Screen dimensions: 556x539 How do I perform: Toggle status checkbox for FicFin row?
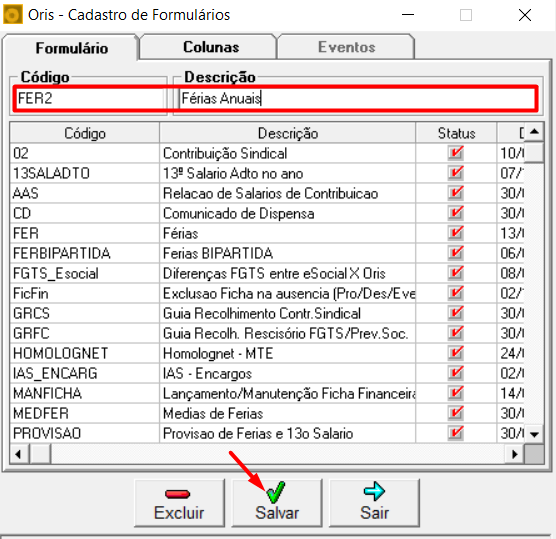pyautogui.click(x=456, y=293)
